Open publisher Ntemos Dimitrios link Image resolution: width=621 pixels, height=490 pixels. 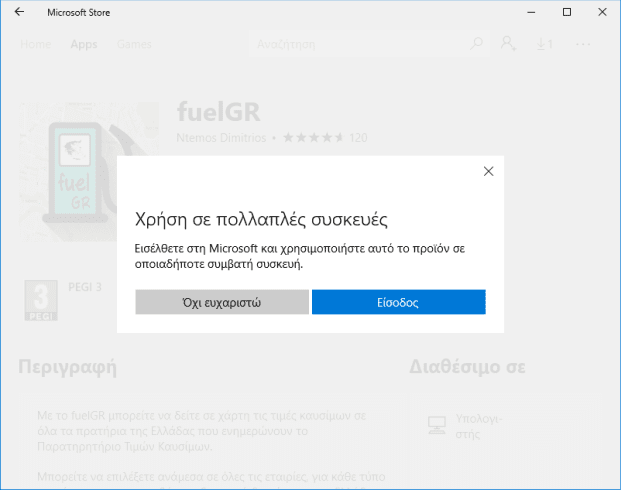pyautogui.click(x=221, y=137)
